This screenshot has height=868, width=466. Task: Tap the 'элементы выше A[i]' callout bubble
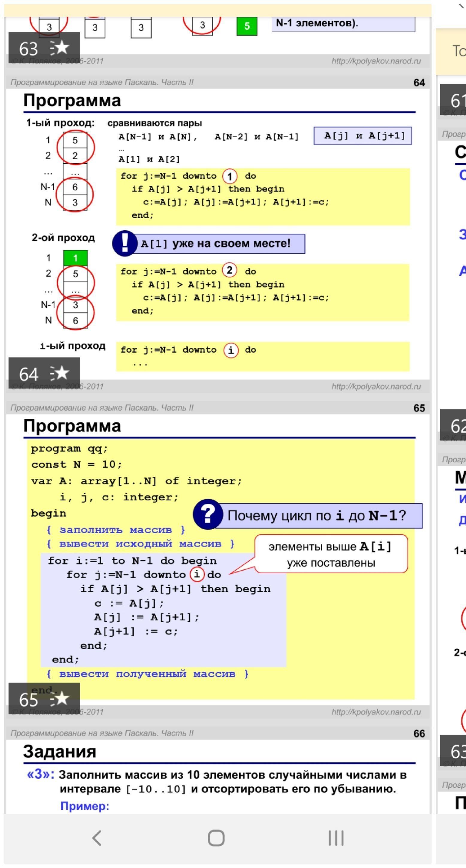(331, 554)
